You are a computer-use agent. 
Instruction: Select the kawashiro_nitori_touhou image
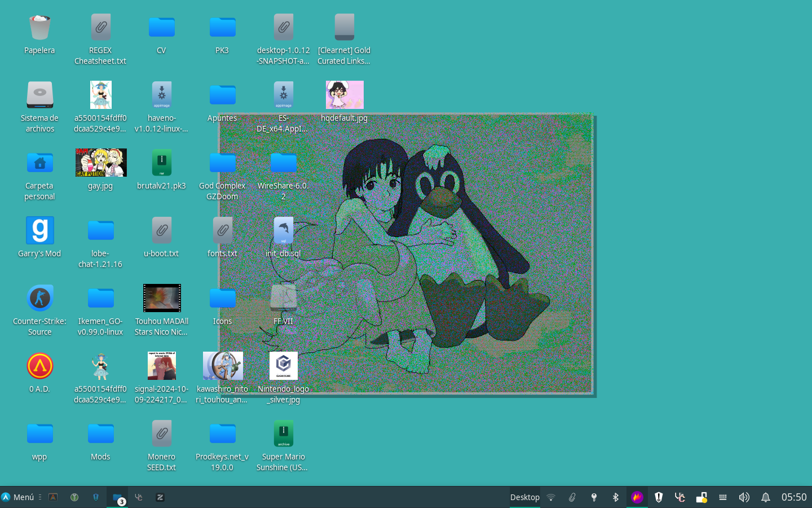click(x=223, y=366)
